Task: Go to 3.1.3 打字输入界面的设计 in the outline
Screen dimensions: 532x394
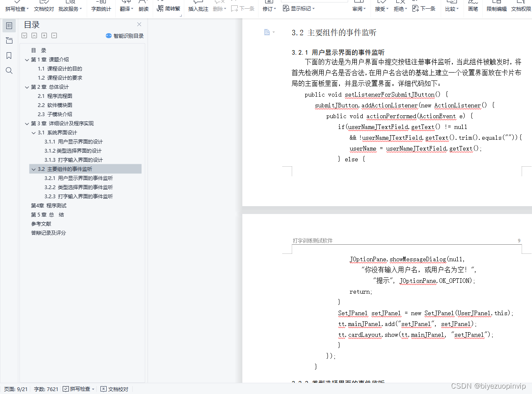Action: (x=73, y=160)
